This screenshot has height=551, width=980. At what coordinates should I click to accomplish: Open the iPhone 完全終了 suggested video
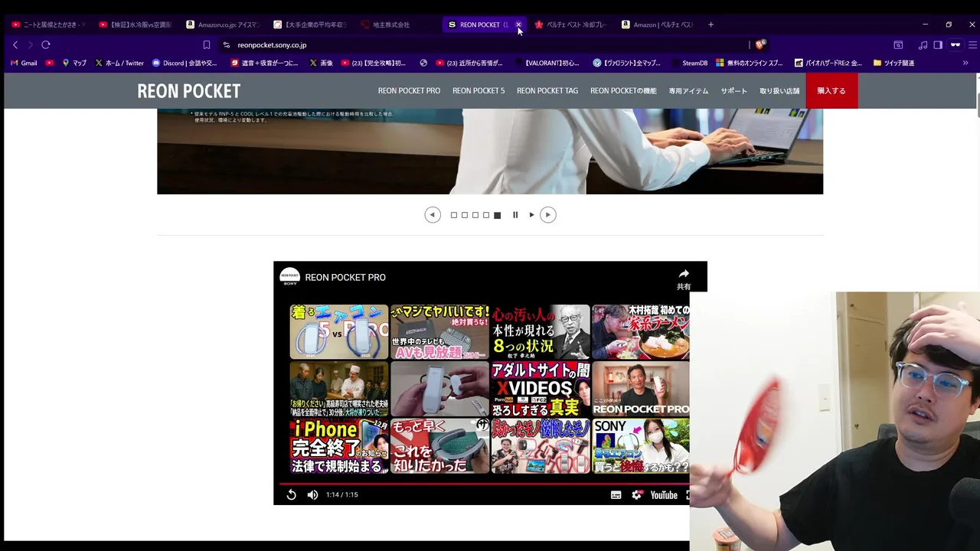[339, 446]
